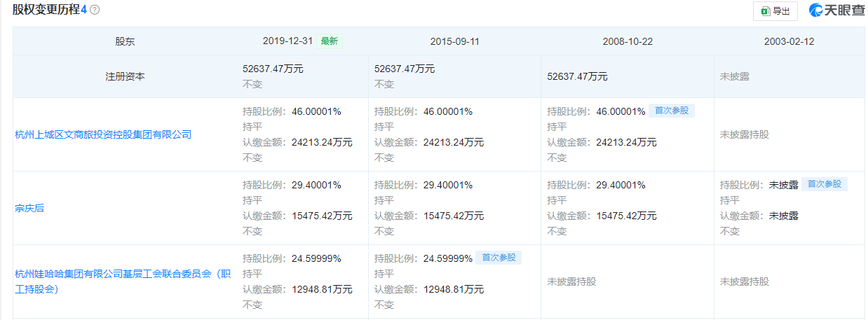Click 首次参股 tag in 文商旅 2008-10-22 cell
The image size is (868, 320).
pyautogui.click(x=672, y=111)
